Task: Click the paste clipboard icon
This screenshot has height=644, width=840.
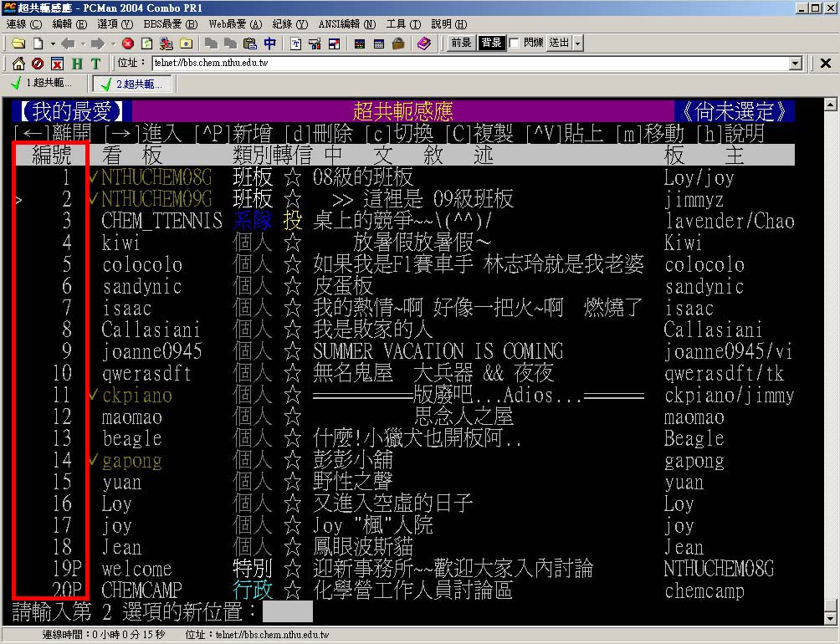Action: point(249,43)
